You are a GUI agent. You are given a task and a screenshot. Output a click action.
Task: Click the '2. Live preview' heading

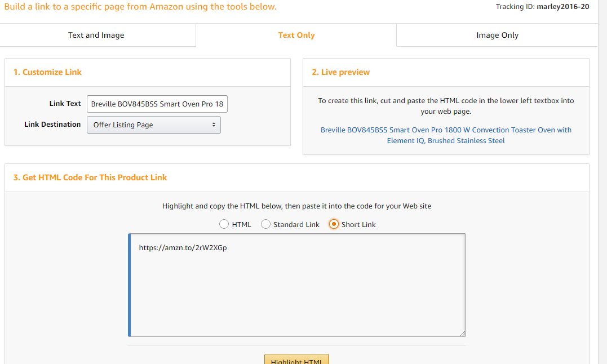click(x=340, y=72)
